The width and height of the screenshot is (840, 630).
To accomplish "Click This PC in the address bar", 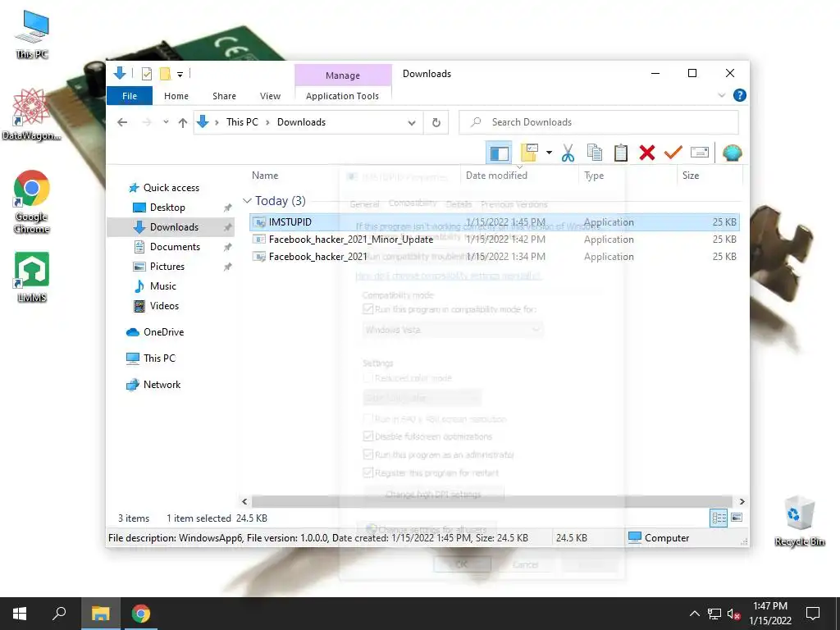I will pos(242,122).
